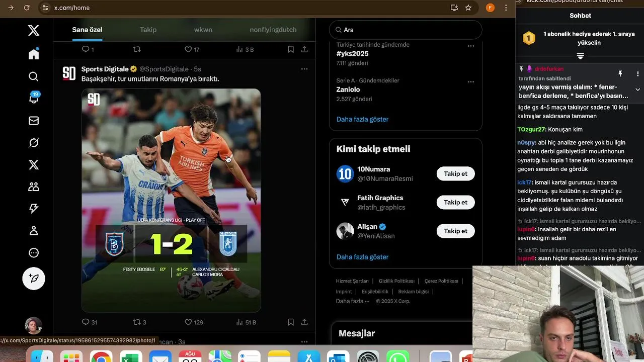Unpin the pinned message in Kick chat
Viewport: 644px width, 362px height.
620,74
